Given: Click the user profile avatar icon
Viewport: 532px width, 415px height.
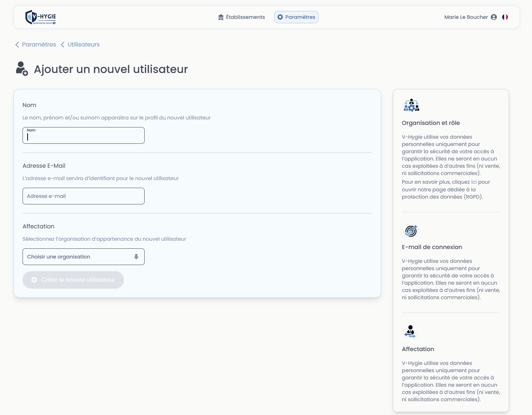Looking at the screenshot, I should click(494, 17).
